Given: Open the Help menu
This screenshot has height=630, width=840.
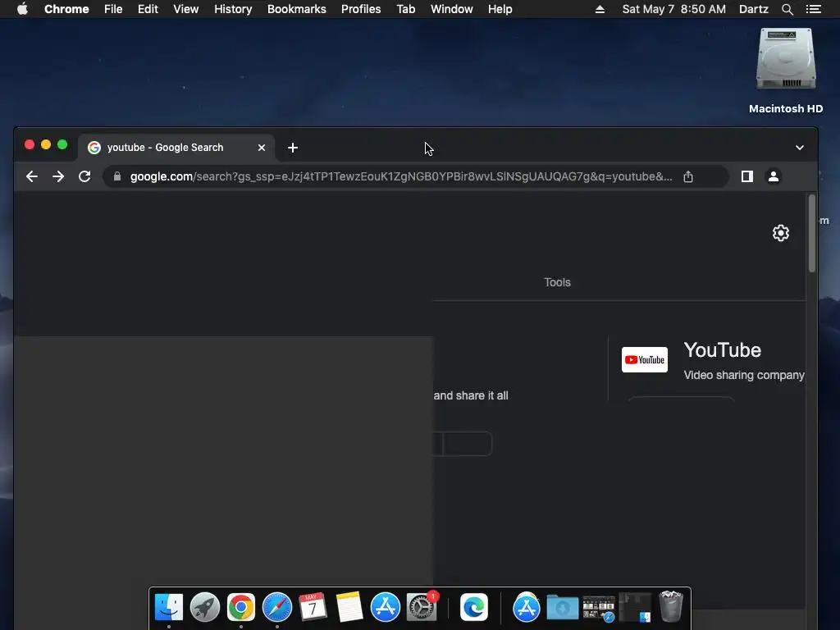Looking at the screenshot, I should [500, 9].
